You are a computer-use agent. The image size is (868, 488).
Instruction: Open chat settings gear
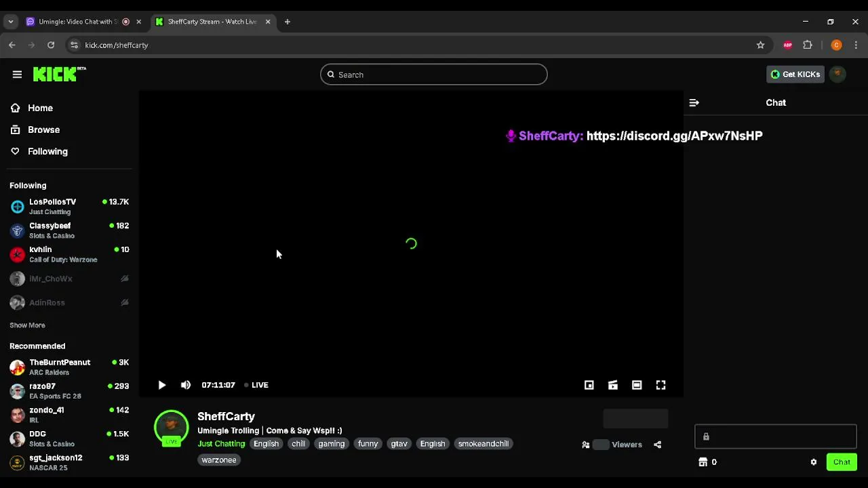pyautogui.click(x=814, y=462)
